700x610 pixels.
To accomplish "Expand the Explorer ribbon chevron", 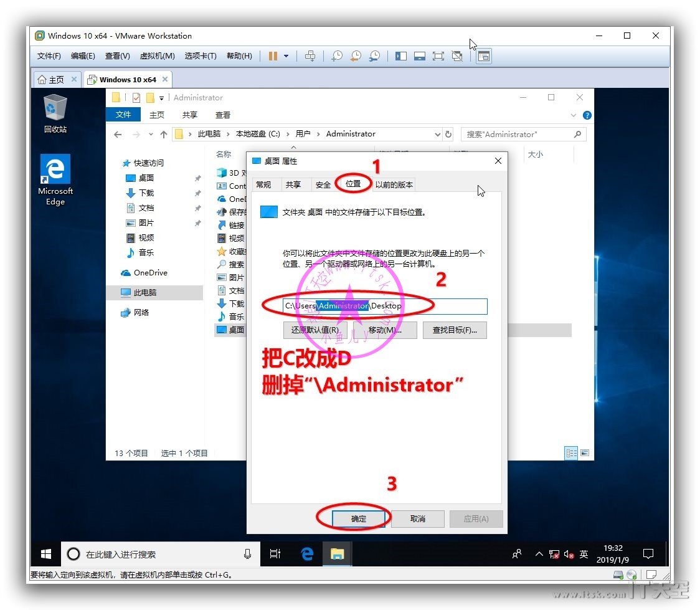I will pos(574,115).
